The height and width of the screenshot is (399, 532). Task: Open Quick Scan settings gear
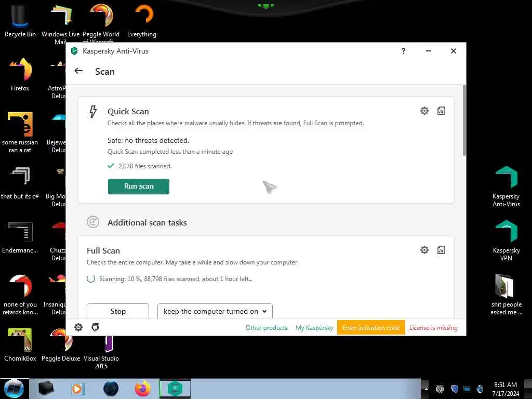tap(424, 111)
